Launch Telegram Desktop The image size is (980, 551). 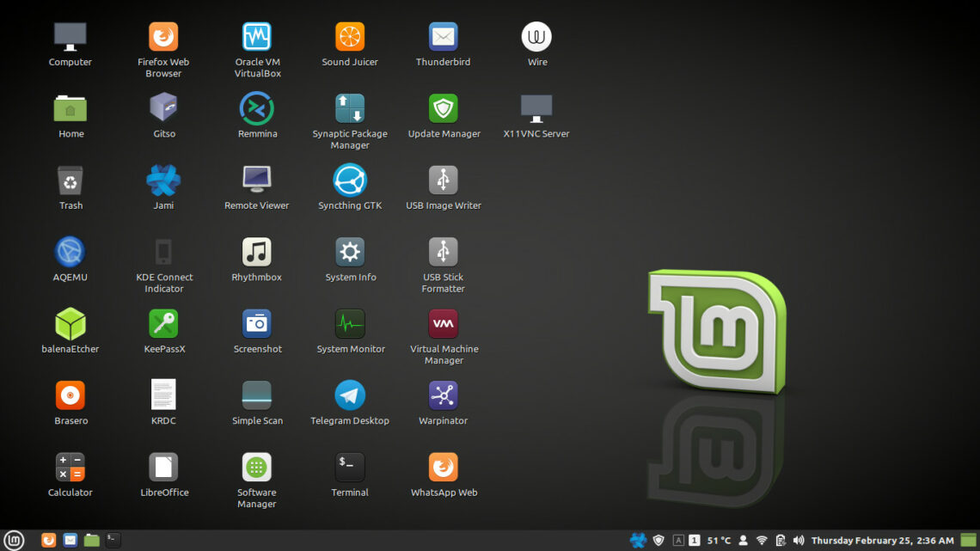pos(350,395)
